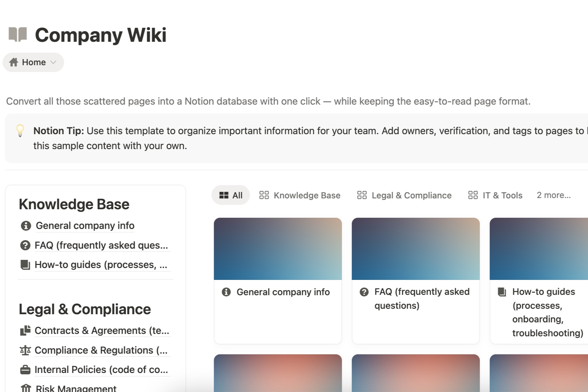Expand the '2 more...' views menu

coord(553,195)
